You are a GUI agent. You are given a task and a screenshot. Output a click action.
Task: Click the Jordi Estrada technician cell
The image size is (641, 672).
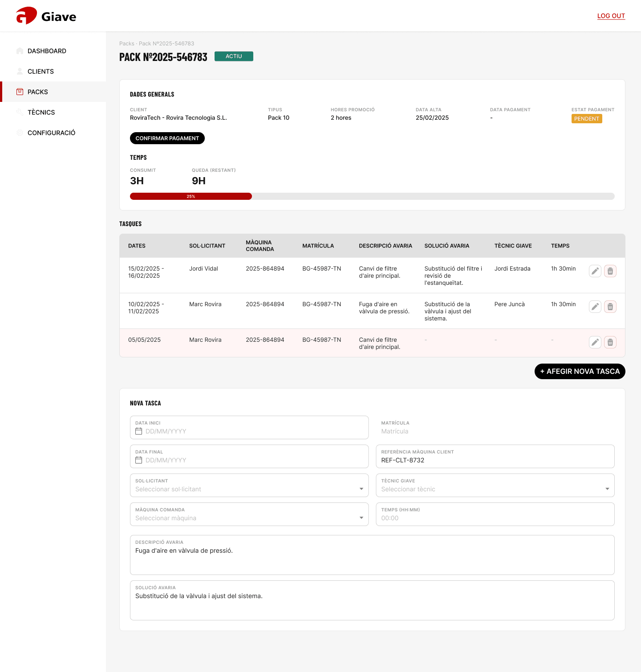tap(512, 268)
